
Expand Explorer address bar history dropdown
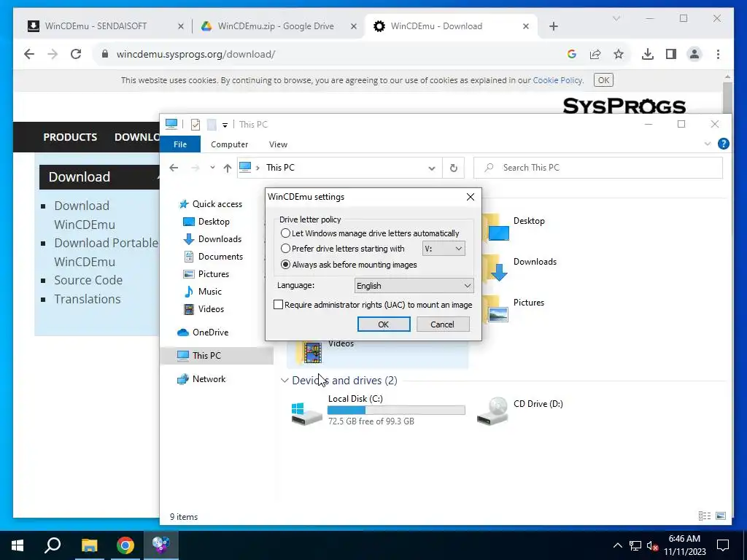pos(432,168)
